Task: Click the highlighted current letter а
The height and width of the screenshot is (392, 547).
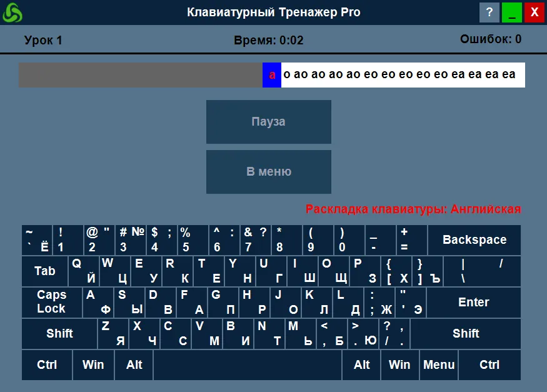Action: click(x=272, y=74)
